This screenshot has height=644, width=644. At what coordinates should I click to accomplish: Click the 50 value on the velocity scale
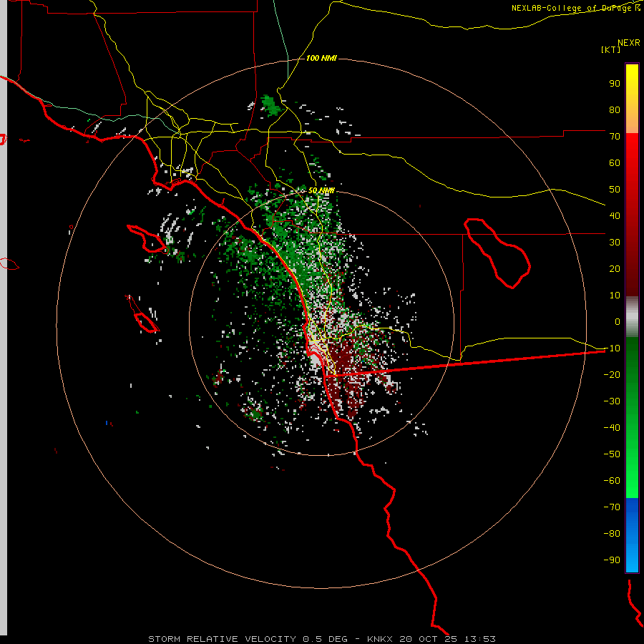615,190
